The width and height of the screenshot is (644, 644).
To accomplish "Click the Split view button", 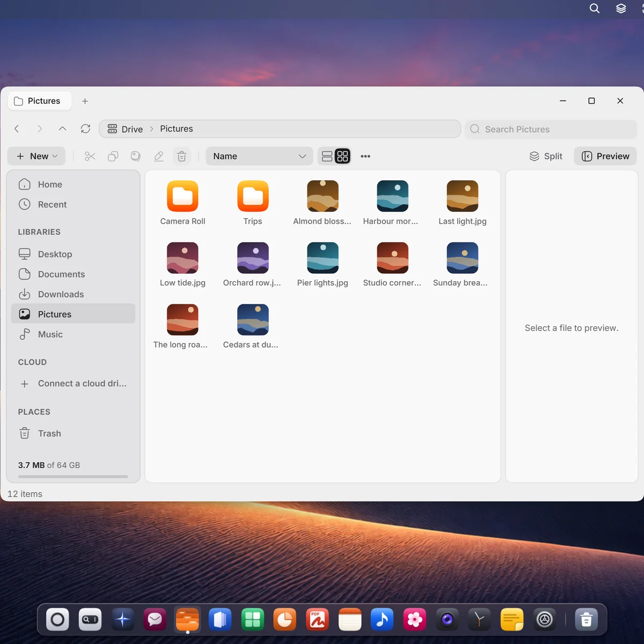I will [x=546, y=156].
